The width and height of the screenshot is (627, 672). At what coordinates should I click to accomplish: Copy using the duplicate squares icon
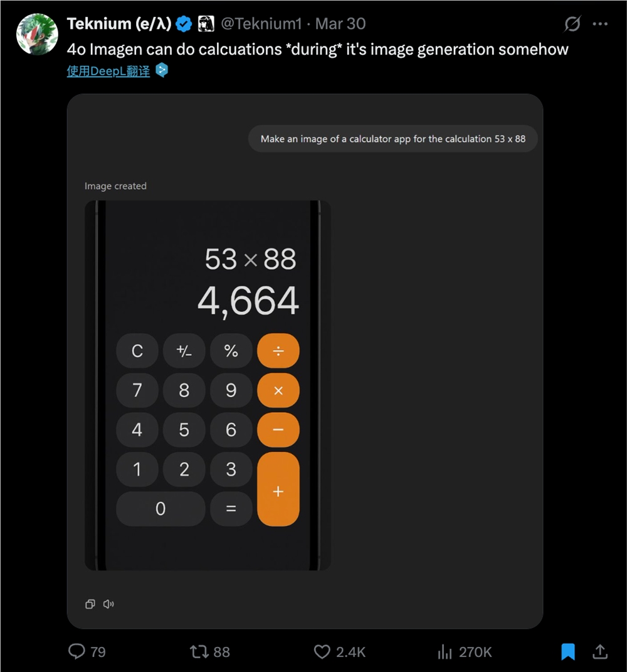(90, 604)
